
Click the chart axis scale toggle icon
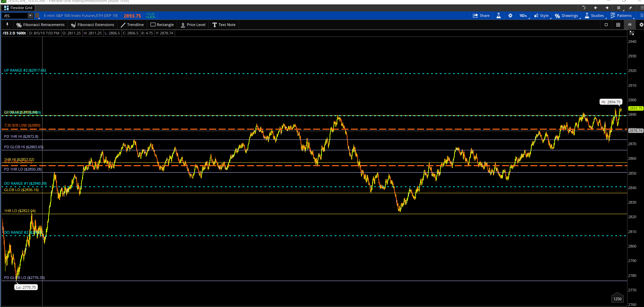click(632, 33)
